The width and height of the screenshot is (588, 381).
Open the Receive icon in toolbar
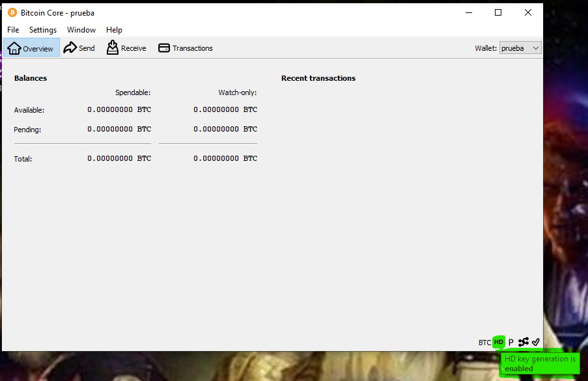coord(112,48)
